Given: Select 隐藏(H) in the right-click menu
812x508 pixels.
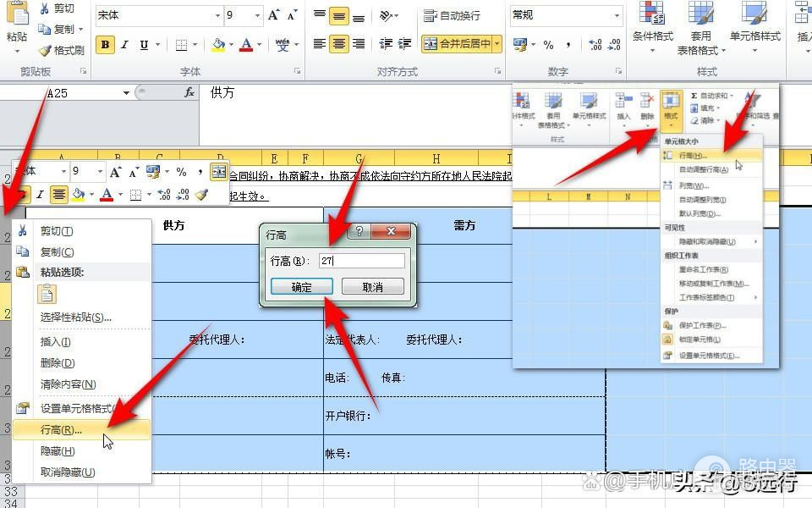Looking at the screenshot, I should (58, 451).
